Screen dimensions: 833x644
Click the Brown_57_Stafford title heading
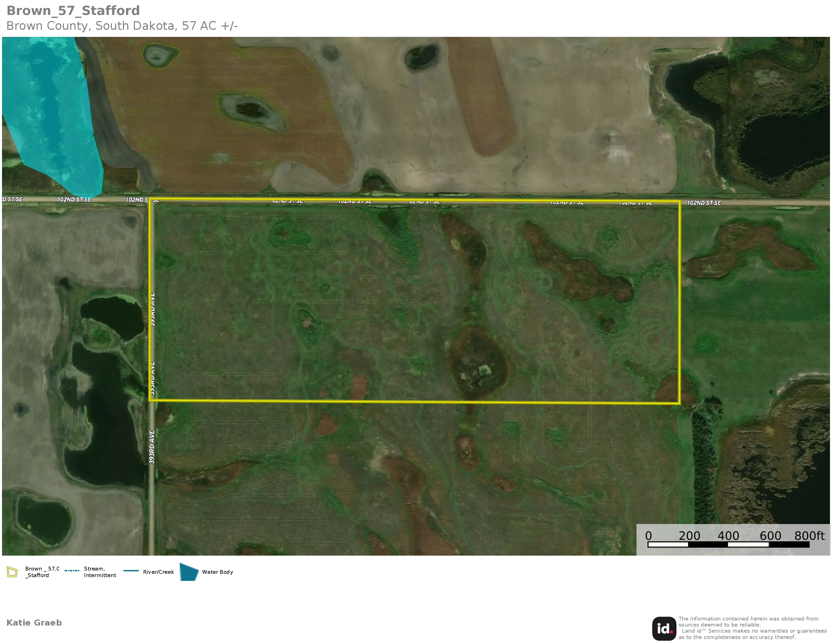tap(73, 11)
